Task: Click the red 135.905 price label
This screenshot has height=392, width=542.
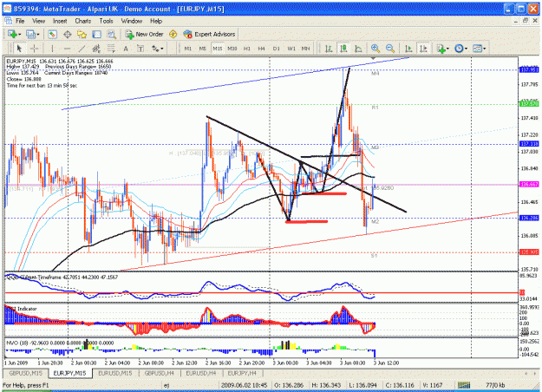Action: tap(529, 252)
